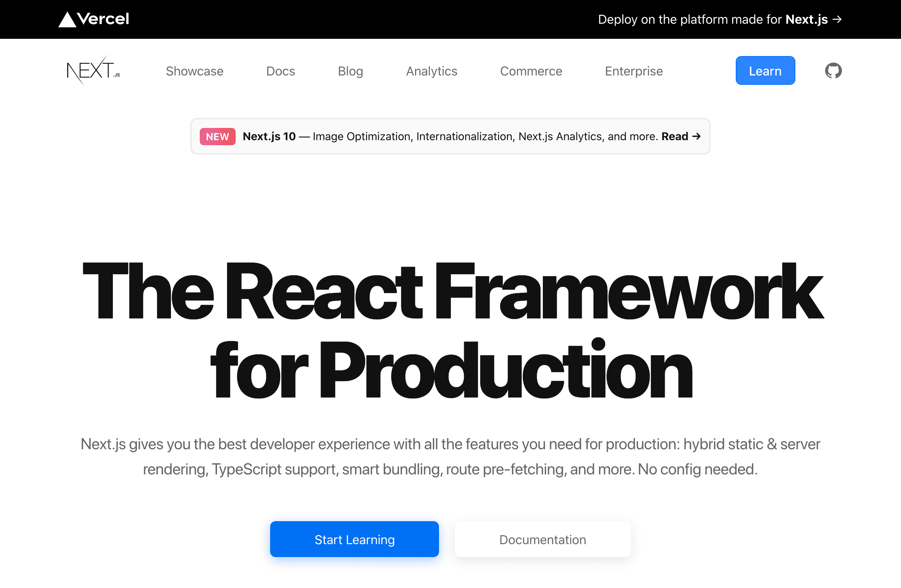Open the Documentation button
This screenshot has height=588, width=901.
pyautogui.click(x=542, y=539)
